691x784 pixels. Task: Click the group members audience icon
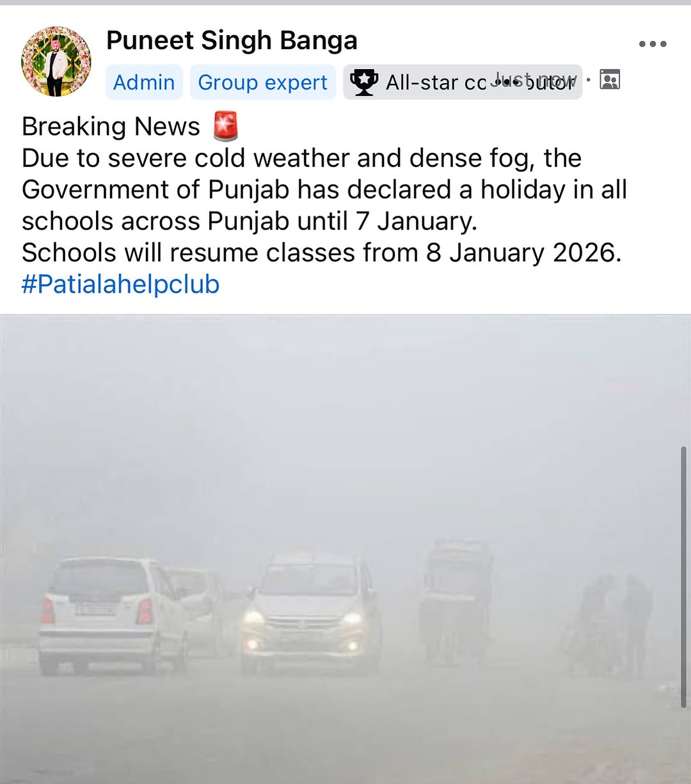pyautogui.click(x=610, y=79)
